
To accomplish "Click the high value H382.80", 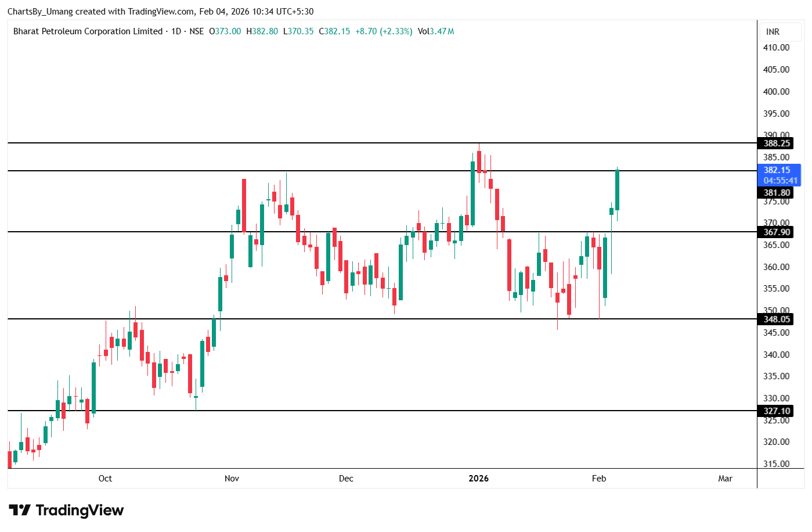I will point(262,31).
